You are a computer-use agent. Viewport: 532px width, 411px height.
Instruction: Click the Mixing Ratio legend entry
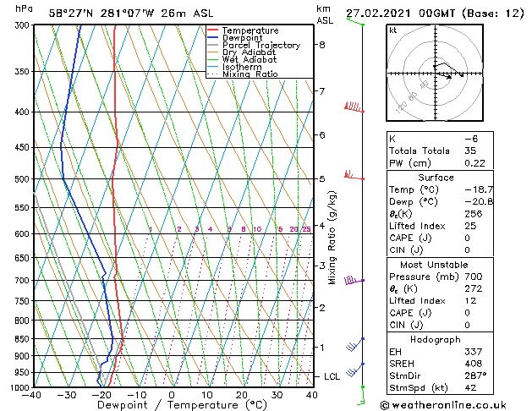point(242,74)
